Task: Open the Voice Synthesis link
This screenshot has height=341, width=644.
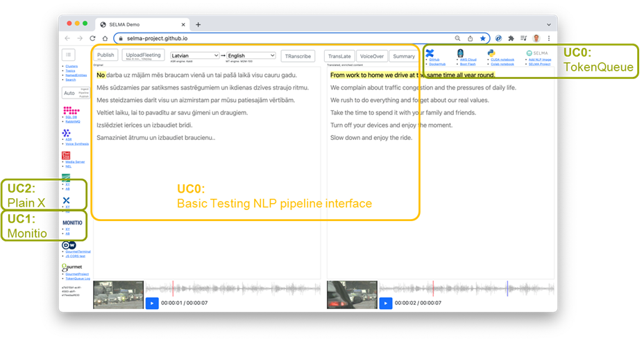Action: pos(77,143)
